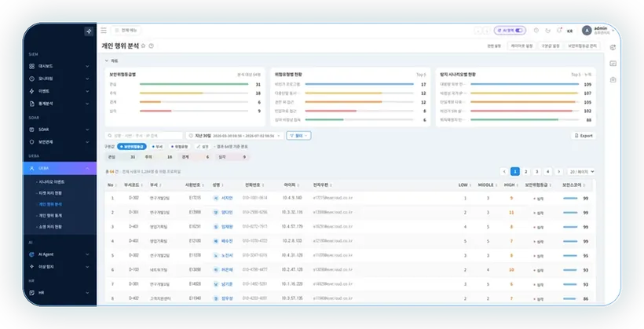Select the 보안위험등급 grouping pill
The image size is (644, 329).
tap(131, 147)
